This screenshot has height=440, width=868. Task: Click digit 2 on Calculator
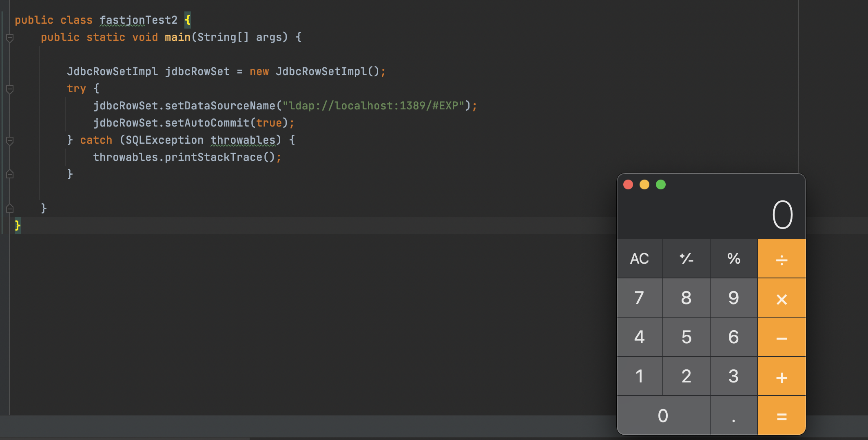tap(686, 376)
